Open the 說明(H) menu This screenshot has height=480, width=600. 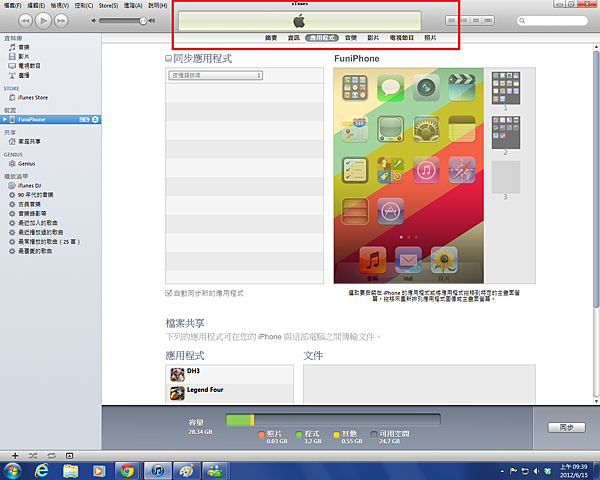(158, 6)
